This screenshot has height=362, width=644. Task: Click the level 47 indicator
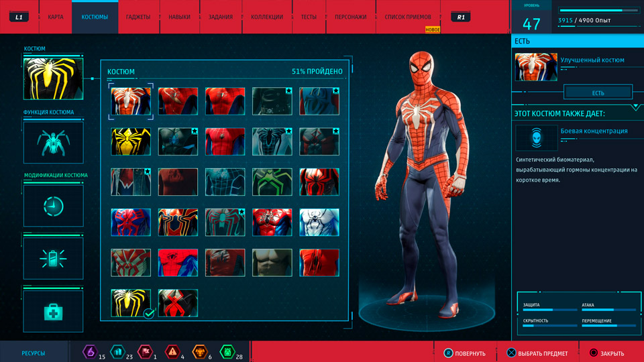(x=531, y=24)
